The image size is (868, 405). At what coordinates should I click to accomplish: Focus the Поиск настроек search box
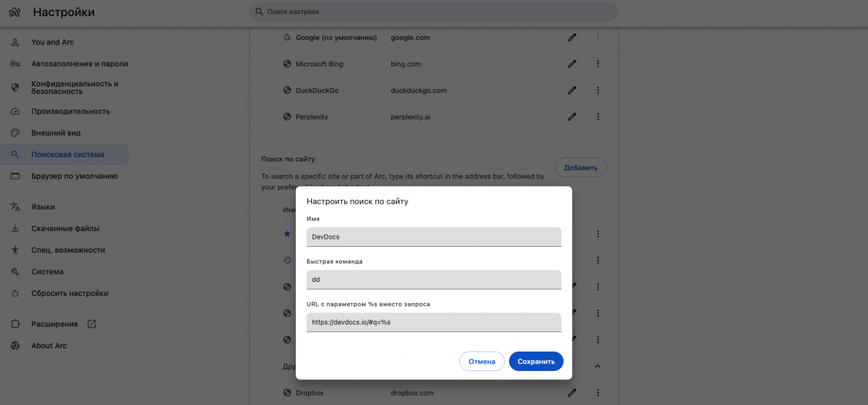pos(434,12)
